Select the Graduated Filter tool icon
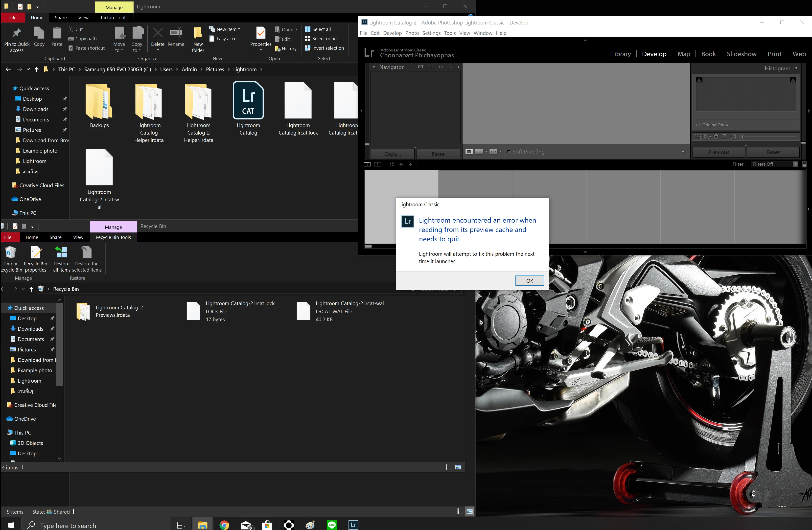This screenshot has height=530, width=812. coord(724,137)
